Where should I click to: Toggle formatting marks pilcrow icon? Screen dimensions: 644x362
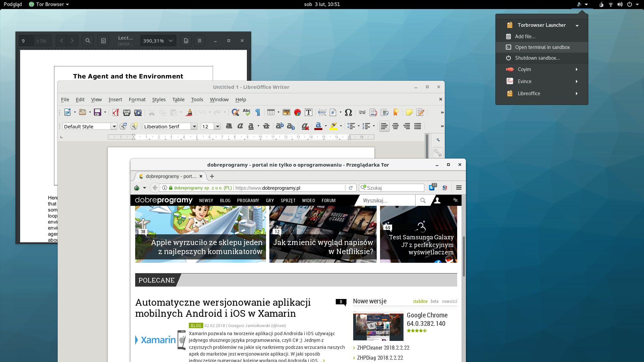click(258, 113)
